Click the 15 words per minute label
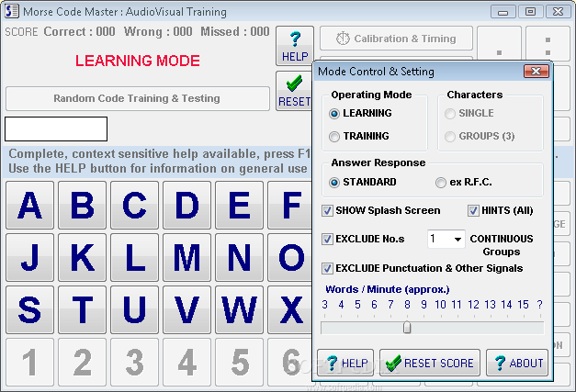 click(x=523, y=304)
